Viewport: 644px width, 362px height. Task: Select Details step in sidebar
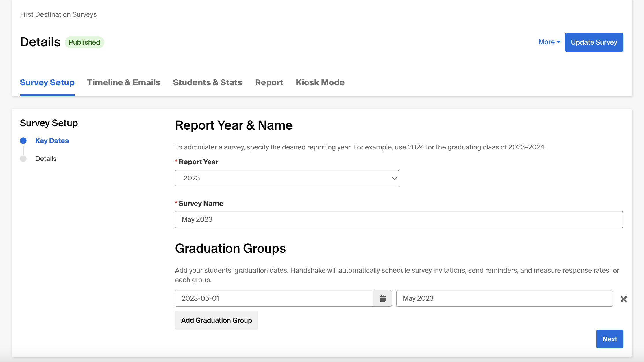point(46,159)
